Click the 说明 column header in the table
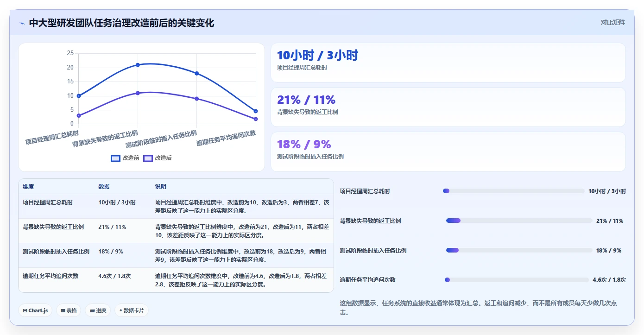 pos(161,187)
